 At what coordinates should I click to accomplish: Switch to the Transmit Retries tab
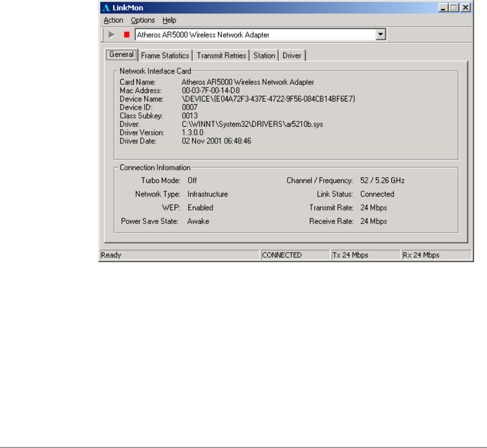point(221,55)
